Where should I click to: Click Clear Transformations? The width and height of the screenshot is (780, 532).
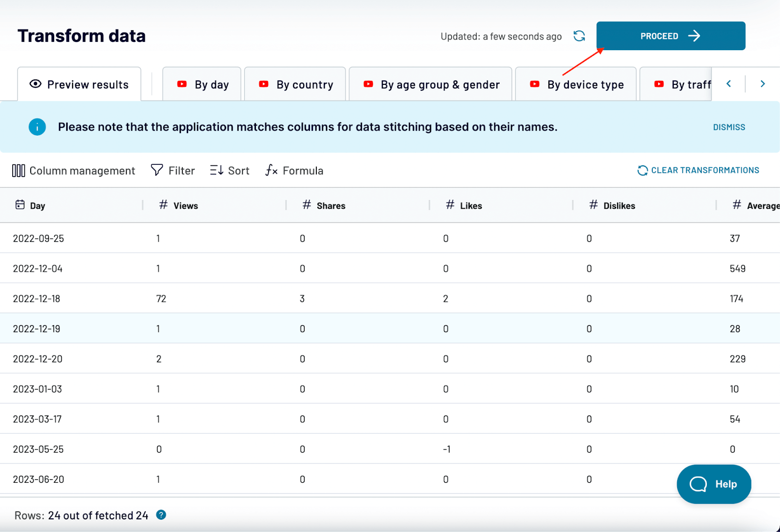[x=698, y=170]
